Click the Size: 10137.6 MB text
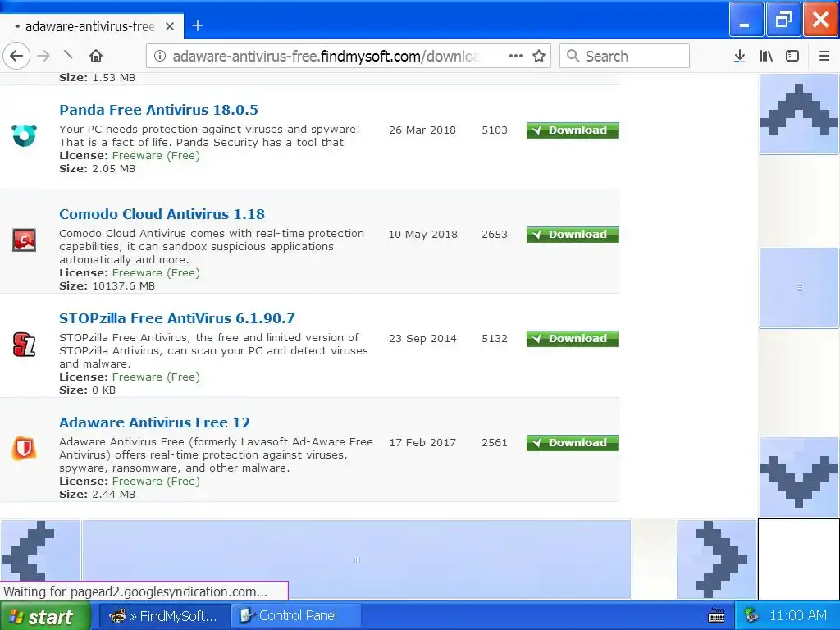Screen dimensions: 840x630 pyautogui.click(x=107, y=286)
